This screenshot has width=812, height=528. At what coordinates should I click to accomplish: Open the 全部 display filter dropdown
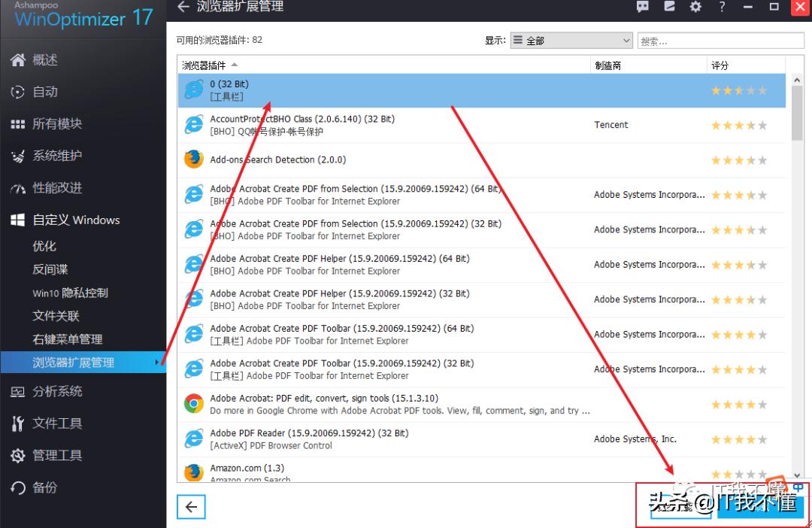coord(571,40)
